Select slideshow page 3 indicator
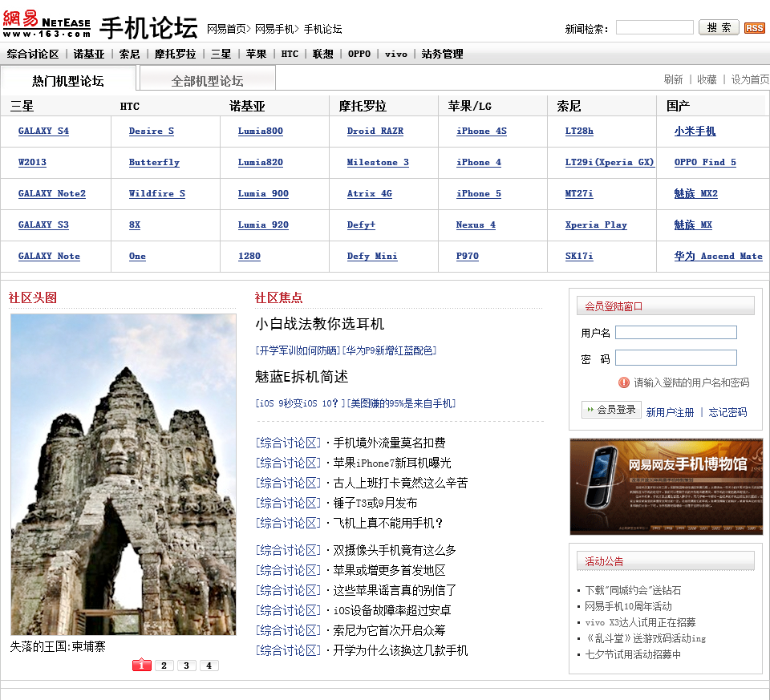 (187, 666)
